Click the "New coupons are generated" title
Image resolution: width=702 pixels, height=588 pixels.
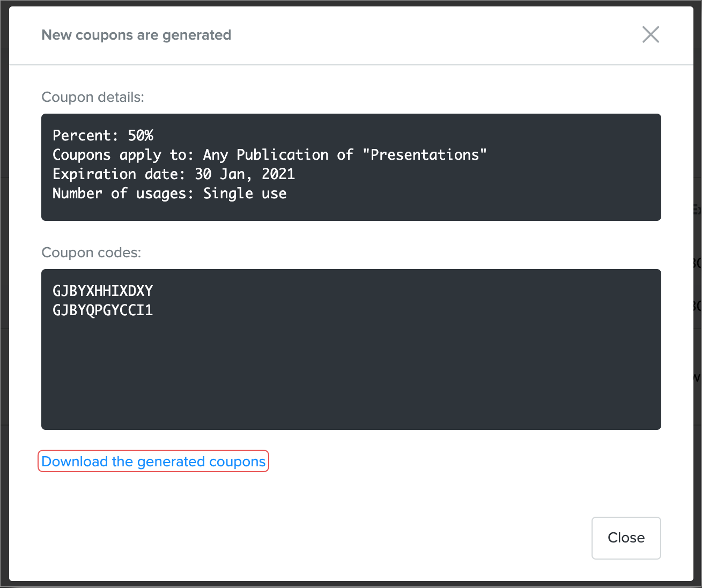click(136, 35)
